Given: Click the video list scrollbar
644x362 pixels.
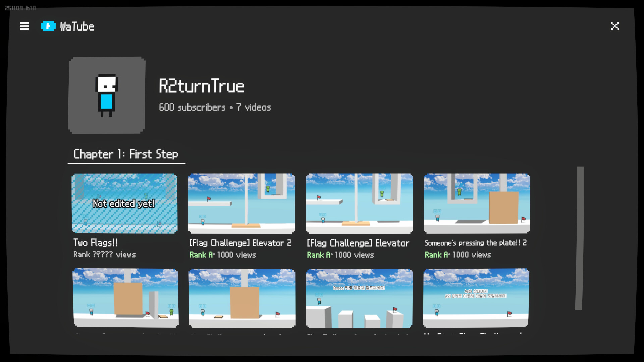Looking at the screenshot, I should click(x=580, y=238).
